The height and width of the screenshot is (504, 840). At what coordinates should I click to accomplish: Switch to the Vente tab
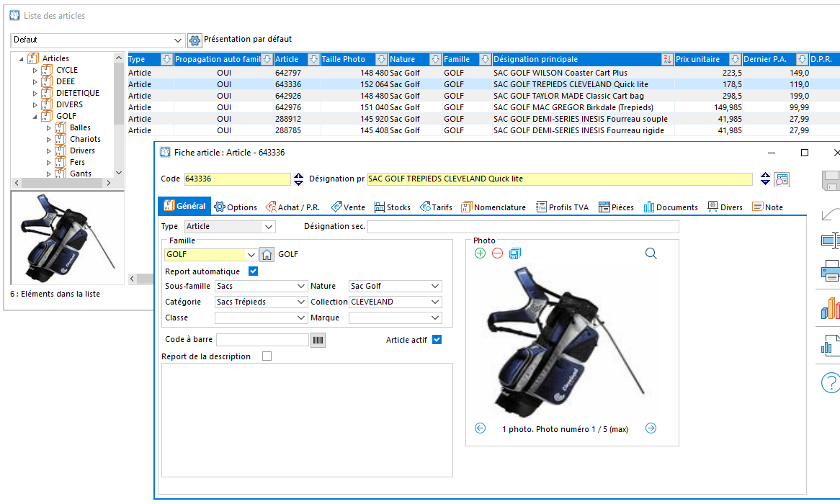[348, 207]
